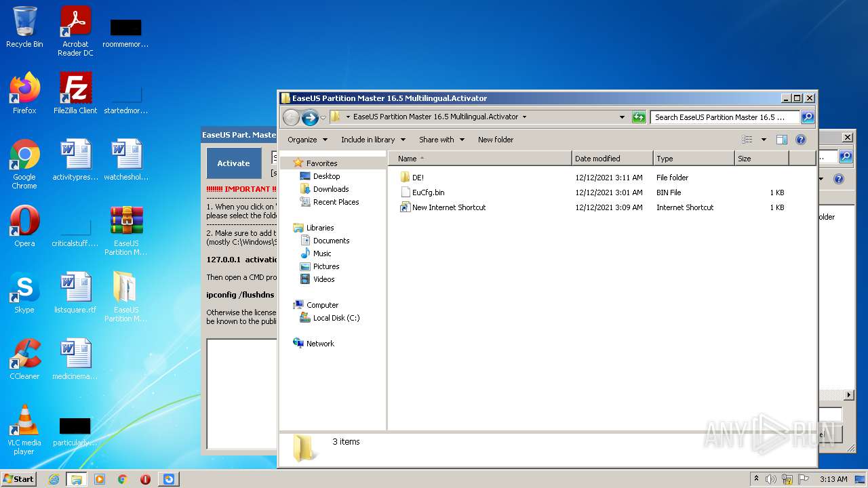
Task: Open Google Chrome desktop shortcut
Action: 24,164
